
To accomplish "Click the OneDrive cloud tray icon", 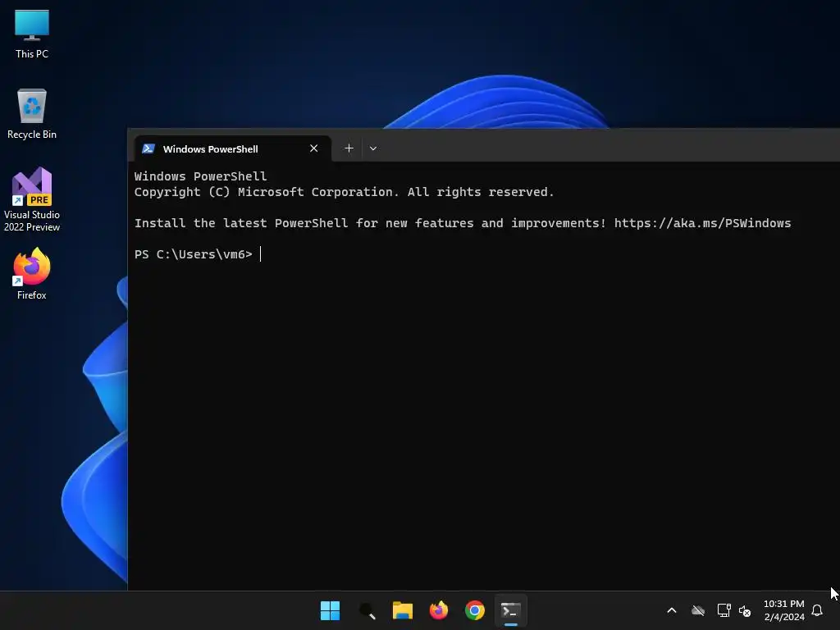I will tap(698, 610).
